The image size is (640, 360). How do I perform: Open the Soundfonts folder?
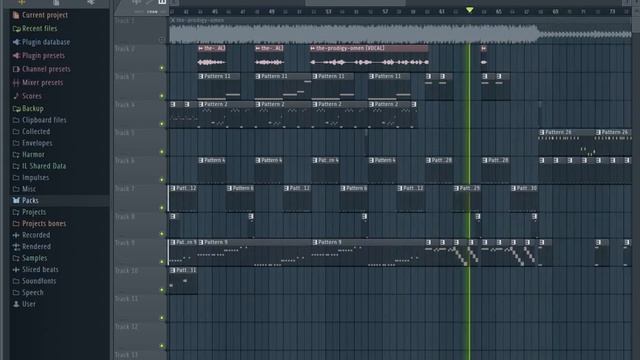[x=16, y=281]
